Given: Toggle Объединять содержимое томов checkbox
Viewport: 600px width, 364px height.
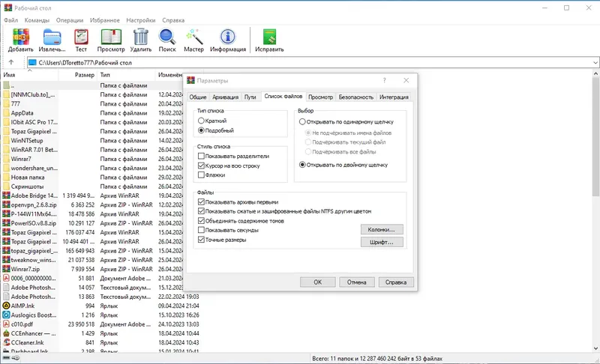Looking at the screenshot, I should pyautogui.click(x=201, y=221).
